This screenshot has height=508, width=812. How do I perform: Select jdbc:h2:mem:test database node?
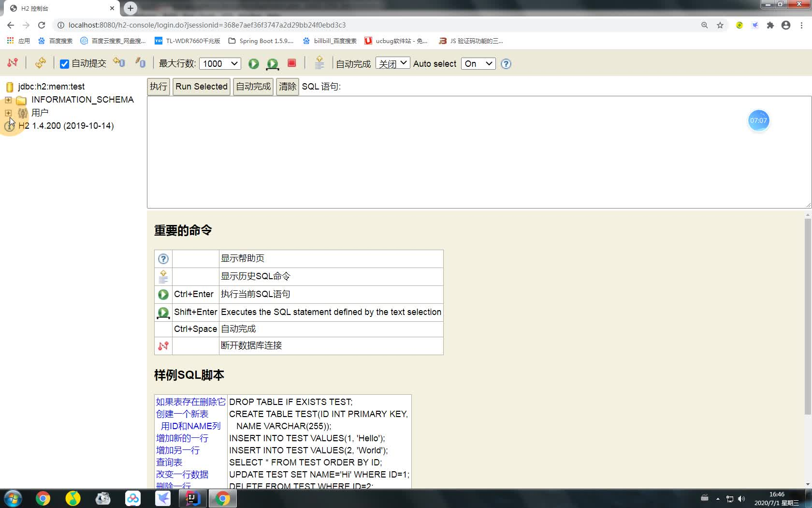(51, 87)
